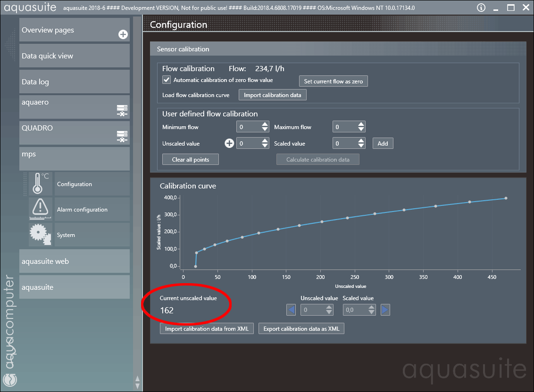
Task: Open the aquasuite web section
Action: pyautogui.click(x=75, y=261)
